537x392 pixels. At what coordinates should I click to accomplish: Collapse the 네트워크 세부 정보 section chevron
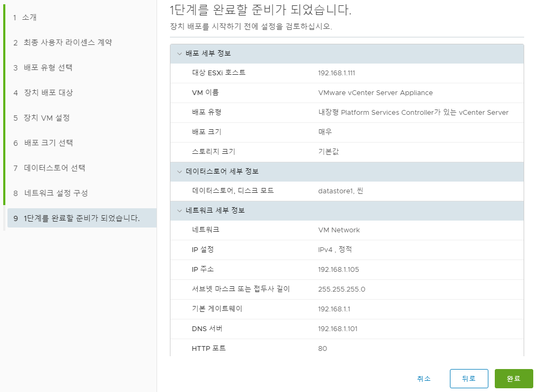point(179,210)
